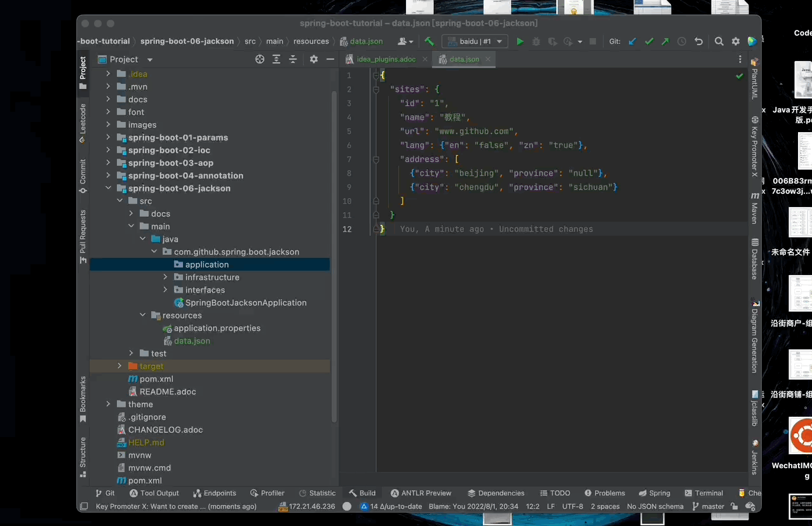Toggle read-only lock icon in status bar
The image size is (812, 526).
[734, 506]
